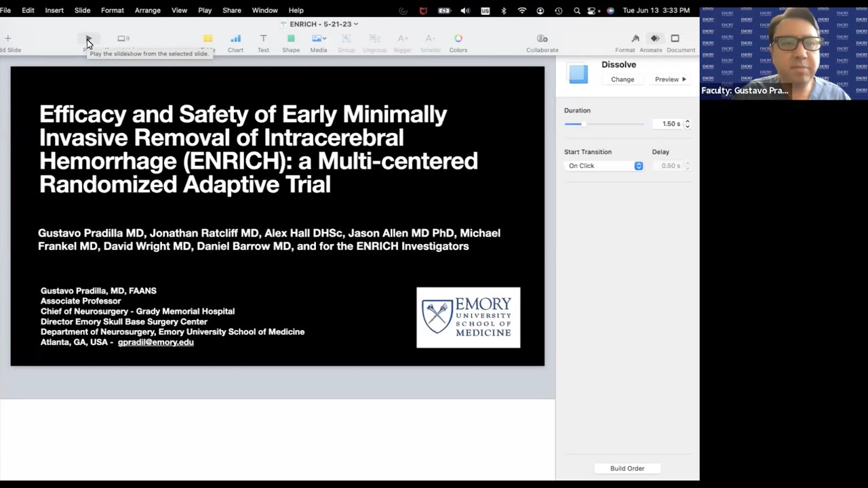This screenshot has width=868, height=488.
Task: Click the 'Associate Professor' line on the slide
Action: 81,301
